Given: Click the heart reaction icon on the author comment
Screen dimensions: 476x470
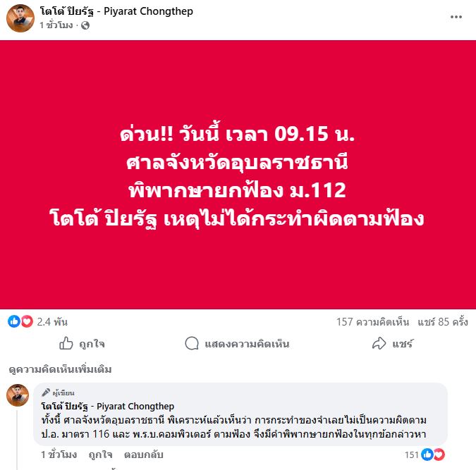Looking at the screenshot, I should point(439,454).
